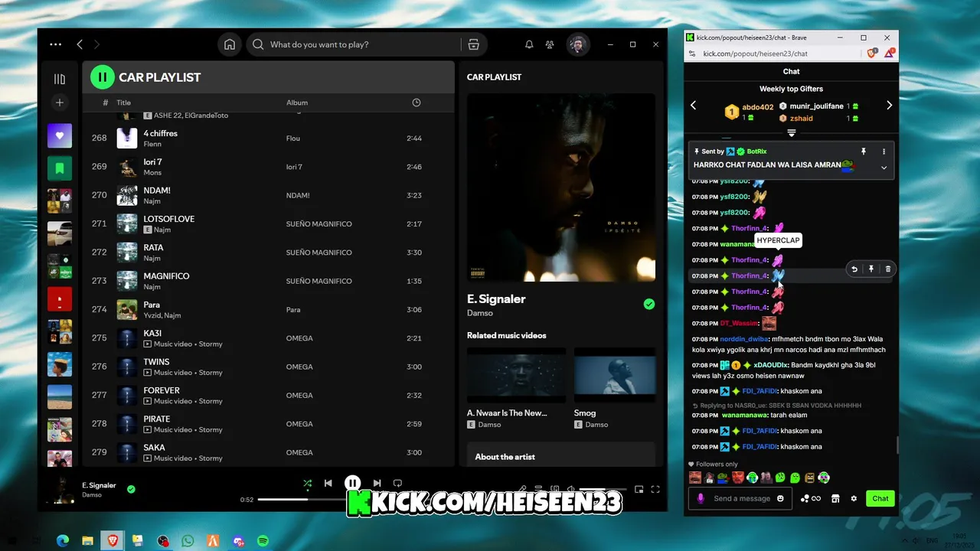Select KA3I music video track
This screenshot has width=980, height=551.
point(268,338)
